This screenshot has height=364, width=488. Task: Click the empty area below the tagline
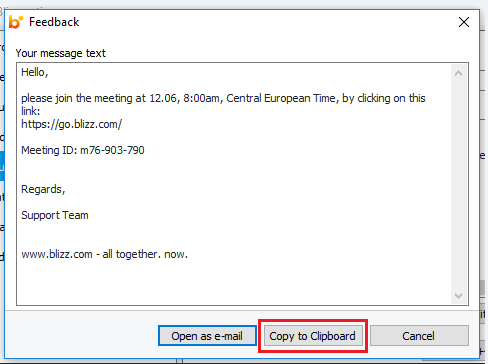tap(233, 283)
